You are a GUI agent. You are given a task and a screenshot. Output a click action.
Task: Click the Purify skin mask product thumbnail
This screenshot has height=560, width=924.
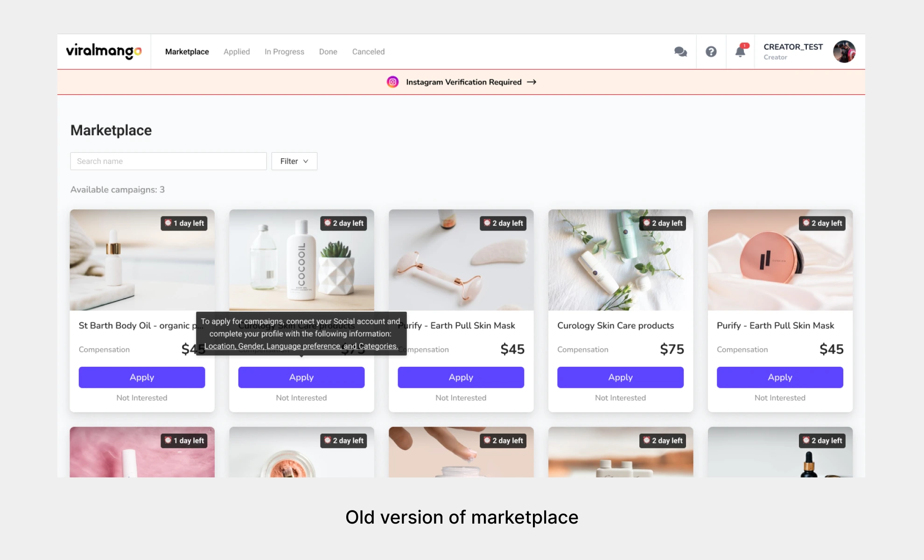[x=461, y=260]
